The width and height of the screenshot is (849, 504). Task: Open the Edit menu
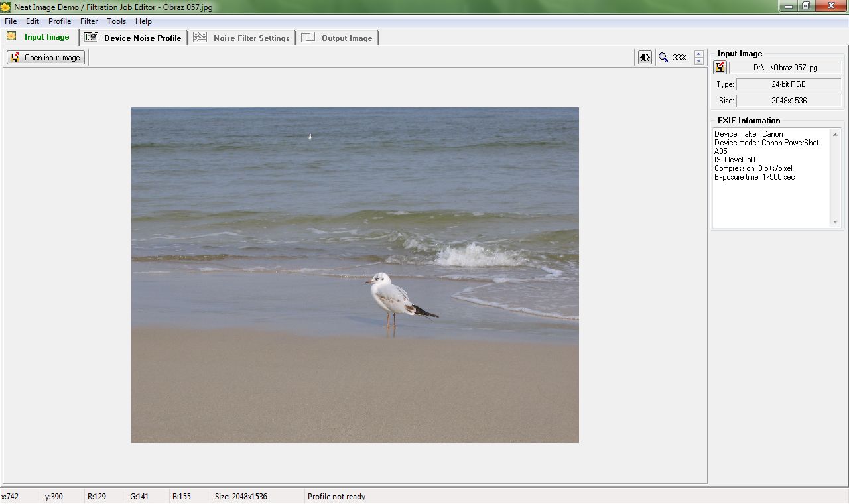[x=33, y=21]
